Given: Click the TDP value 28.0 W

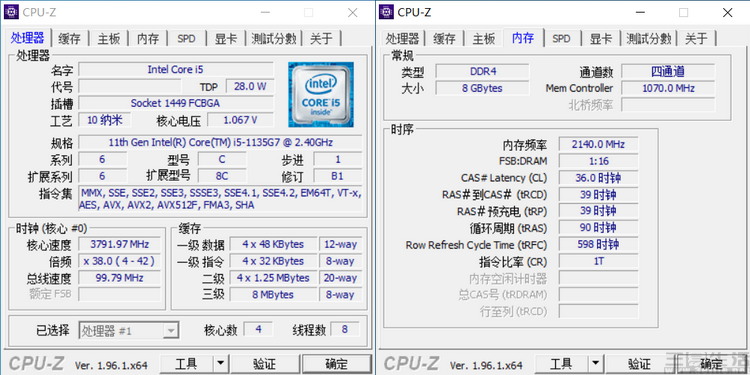Looking at the screenshot, I should click(x=250, y=87).
